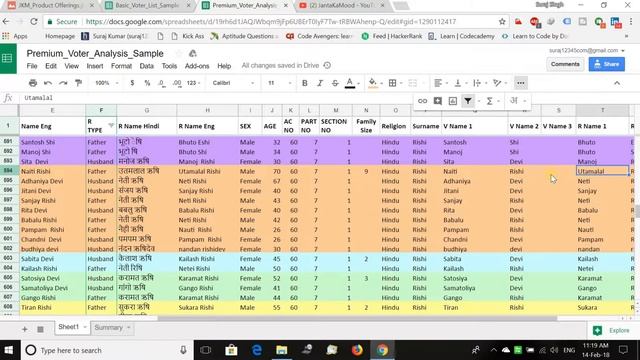Select the Paint format tool
The width and height of the screenshot is (640, 360).
78,83
